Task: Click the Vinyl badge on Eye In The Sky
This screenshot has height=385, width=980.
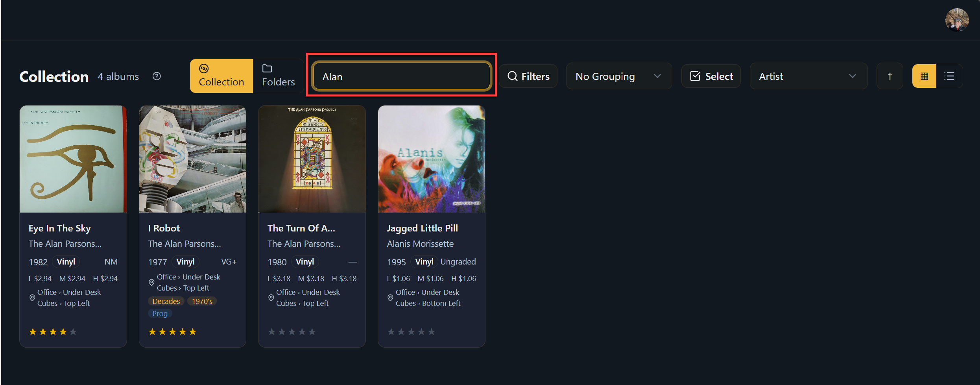Action: (66, 262)
